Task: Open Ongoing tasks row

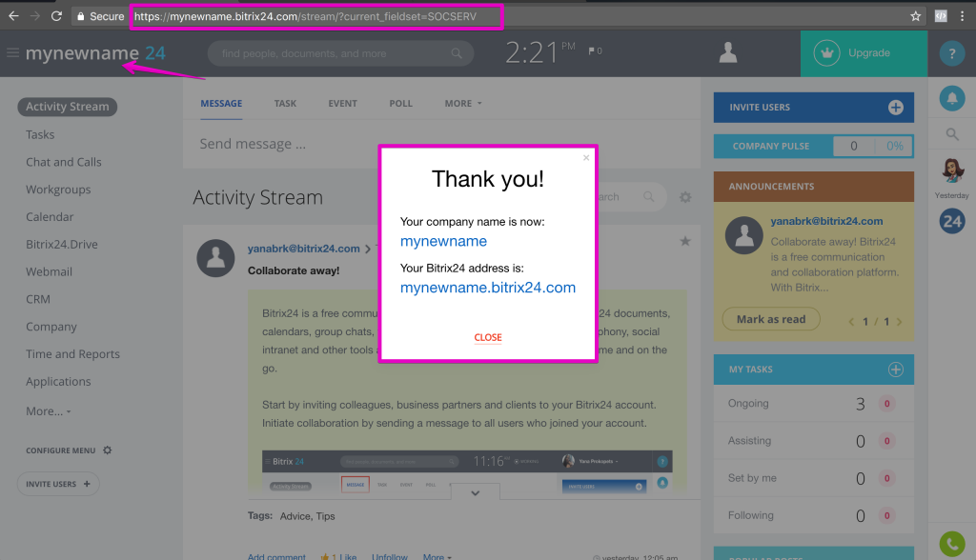Action: [x=814, y=403]
